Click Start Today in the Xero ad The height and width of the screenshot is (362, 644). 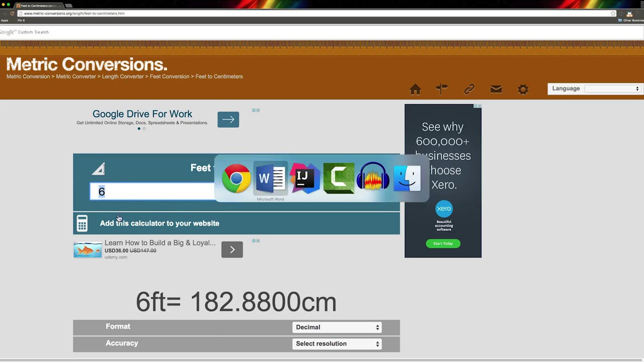443,243
